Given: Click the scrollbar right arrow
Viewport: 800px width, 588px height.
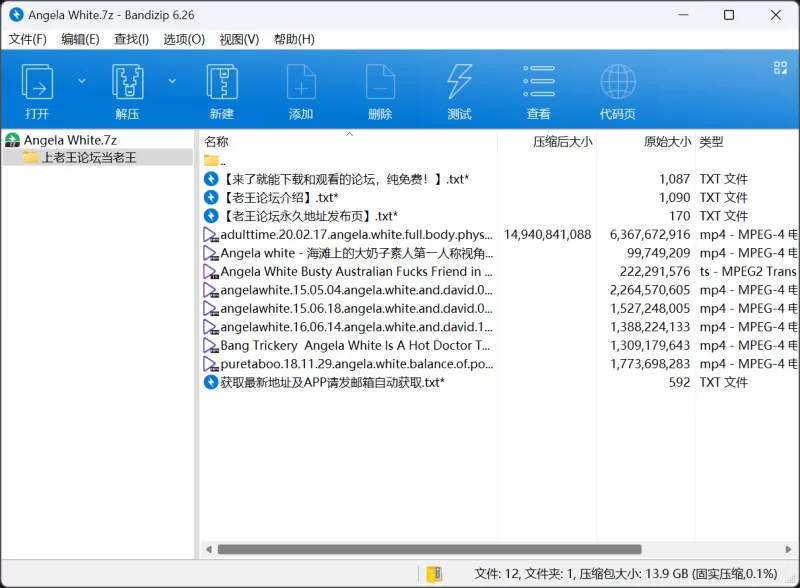Looking at the screenshot, I should (x=788, y=549).
